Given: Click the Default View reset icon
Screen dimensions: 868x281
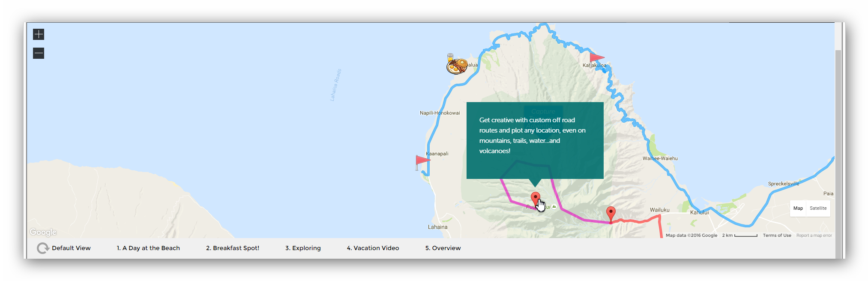Looking at the screenshot, I should (x=42, y=248).
